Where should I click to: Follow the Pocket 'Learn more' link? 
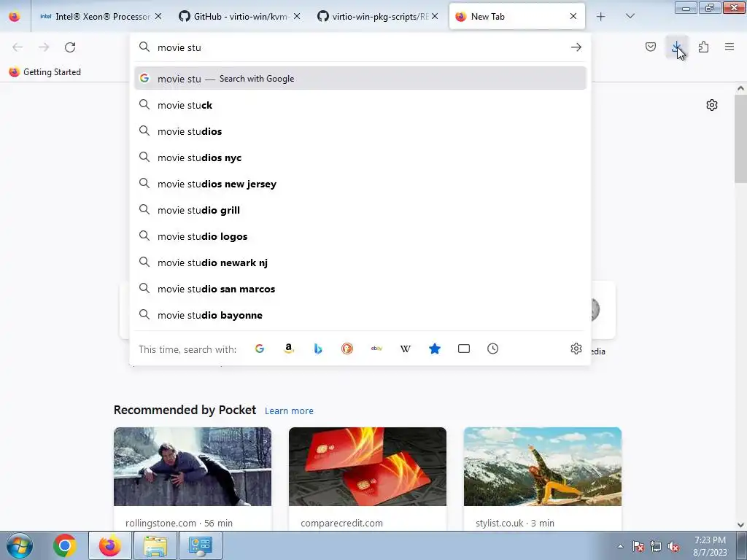tap(289, 411)
